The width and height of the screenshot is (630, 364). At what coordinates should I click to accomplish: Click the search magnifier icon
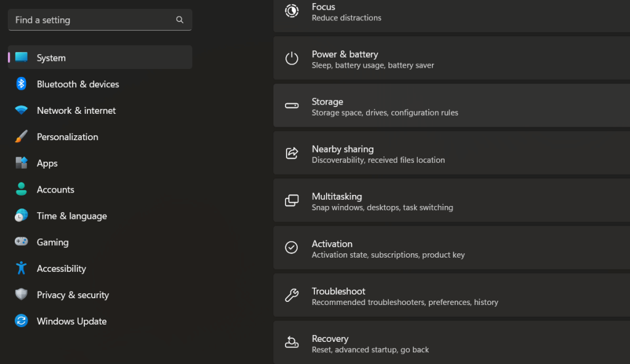pyautogui.click(x=180, y=20)
